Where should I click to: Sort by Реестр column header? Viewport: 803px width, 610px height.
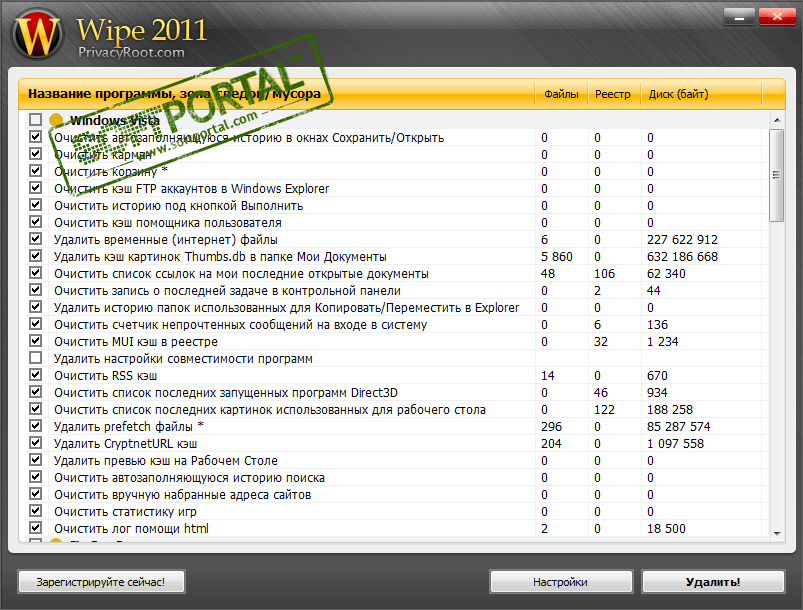coord(613,94)
